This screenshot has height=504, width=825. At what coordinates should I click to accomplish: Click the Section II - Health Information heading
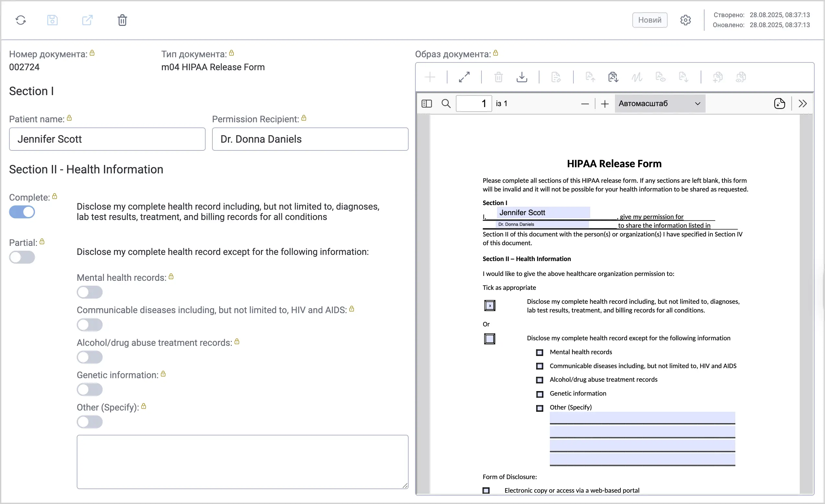(x=86, y=170)
